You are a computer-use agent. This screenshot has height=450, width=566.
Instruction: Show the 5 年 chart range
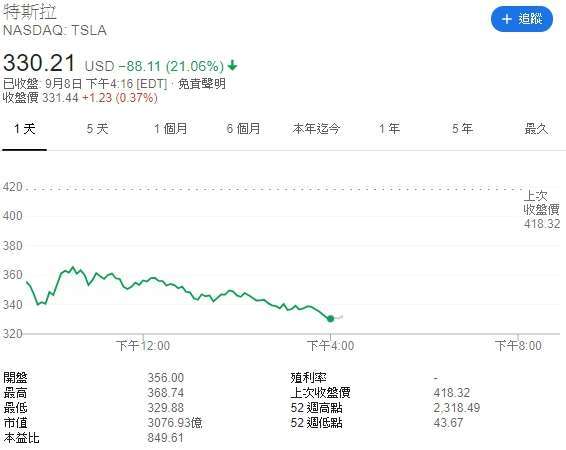(462, 128)
